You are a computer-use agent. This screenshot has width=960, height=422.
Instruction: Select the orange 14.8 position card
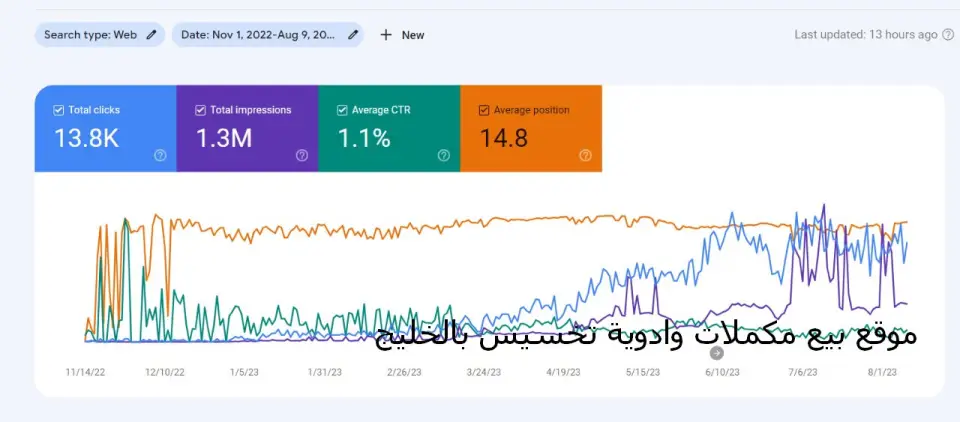(x=531, y=129)
